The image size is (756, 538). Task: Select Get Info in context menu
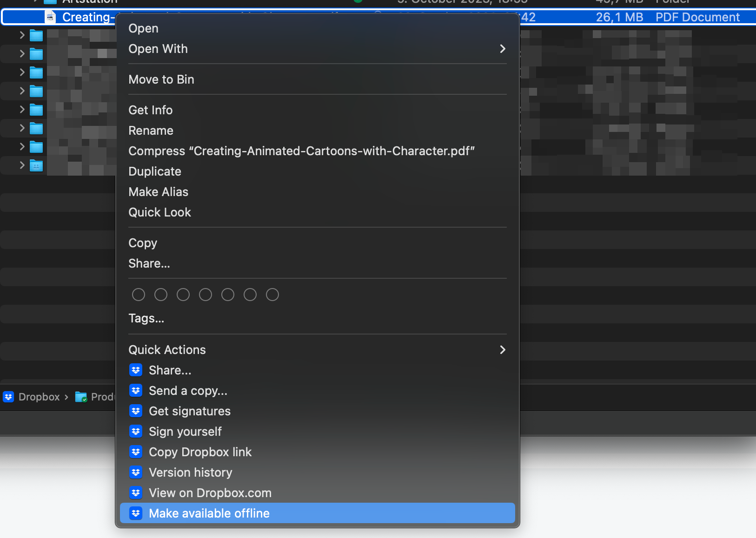[151, 110]
